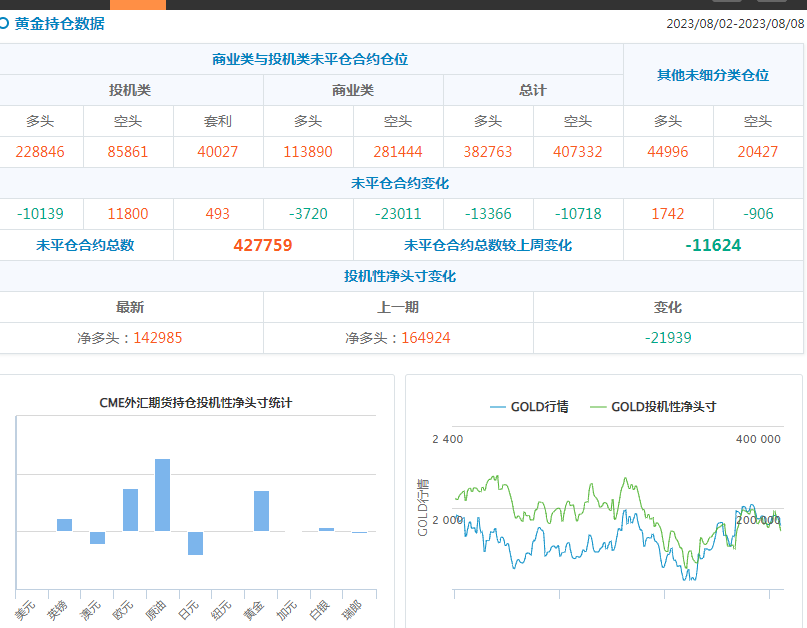This screenshot has height=628, width=807.
Task: Toggle the GOLD投机性净头寸 legend series
Action: (653, 407)
